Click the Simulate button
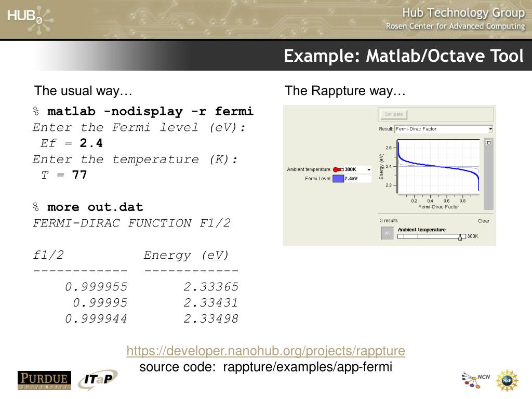Image resolution: width=532 pixels, height=399 pixels. (x=394, y=114)
